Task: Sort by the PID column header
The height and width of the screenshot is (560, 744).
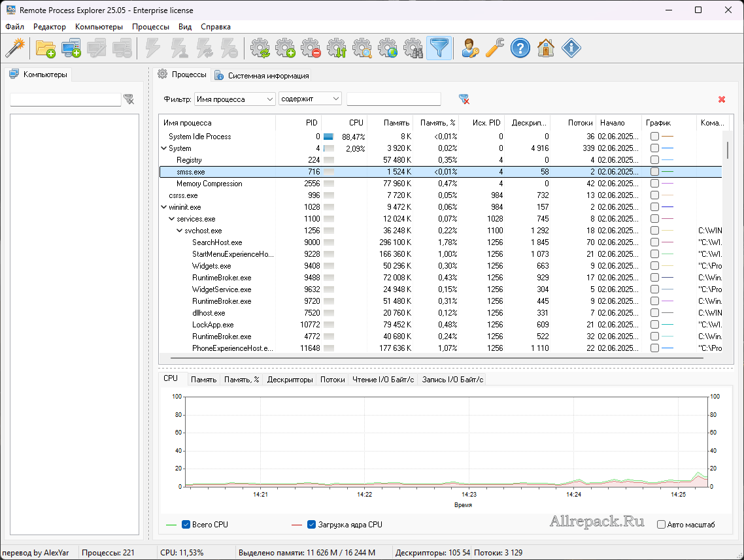Action: point(299,123)
